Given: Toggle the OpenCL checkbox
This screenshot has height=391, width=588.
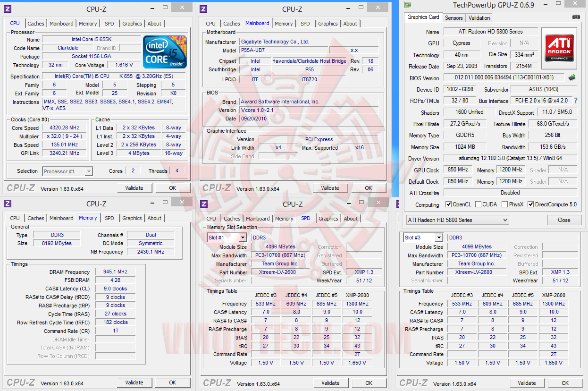Looking at the screenshot, I should click(448, 204).
